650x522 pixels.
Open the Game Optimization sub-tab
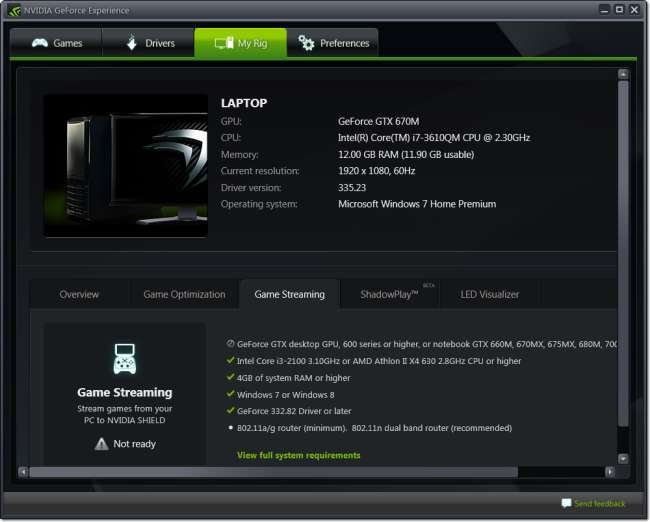tap(184, 294)
